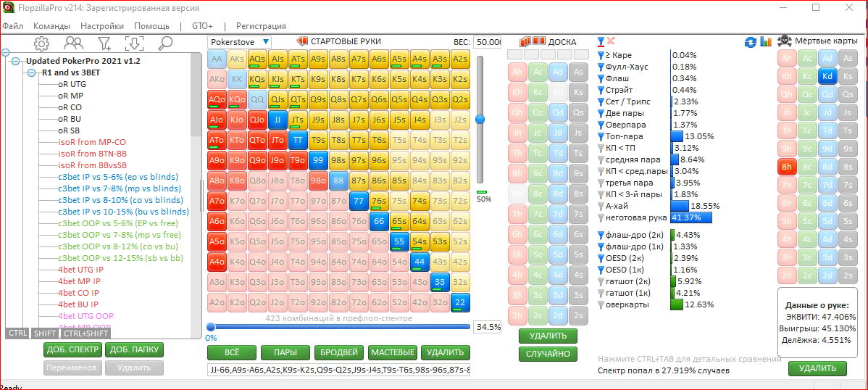Image resolution: width=868 pixels, height=390 pixels.
Task: Click the two-people players icon above the tree
Action: tap(73, 43)
